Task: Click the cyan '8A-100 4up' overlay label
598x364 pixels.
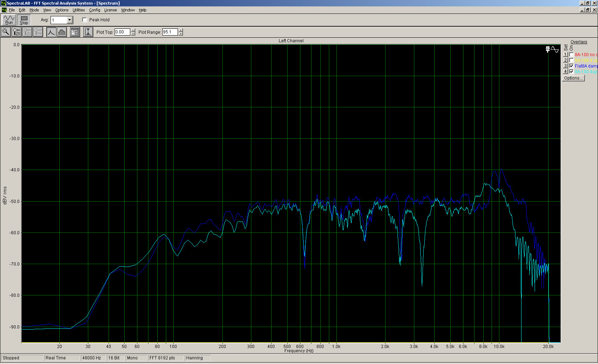Action: click(586, 72)
